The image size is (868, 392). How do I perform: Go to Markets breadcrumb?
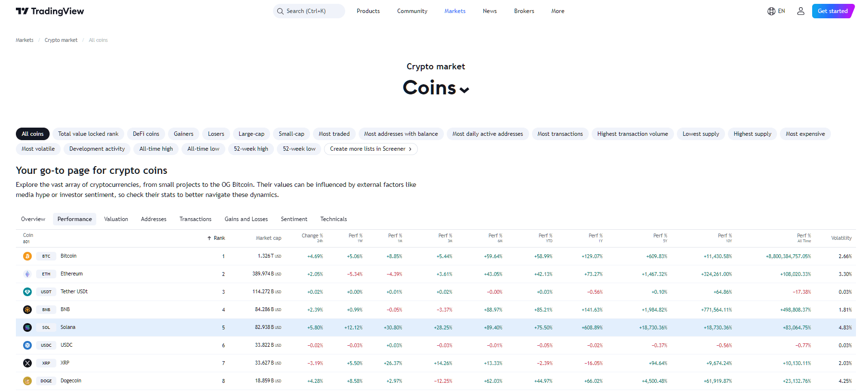click(25, 40)
